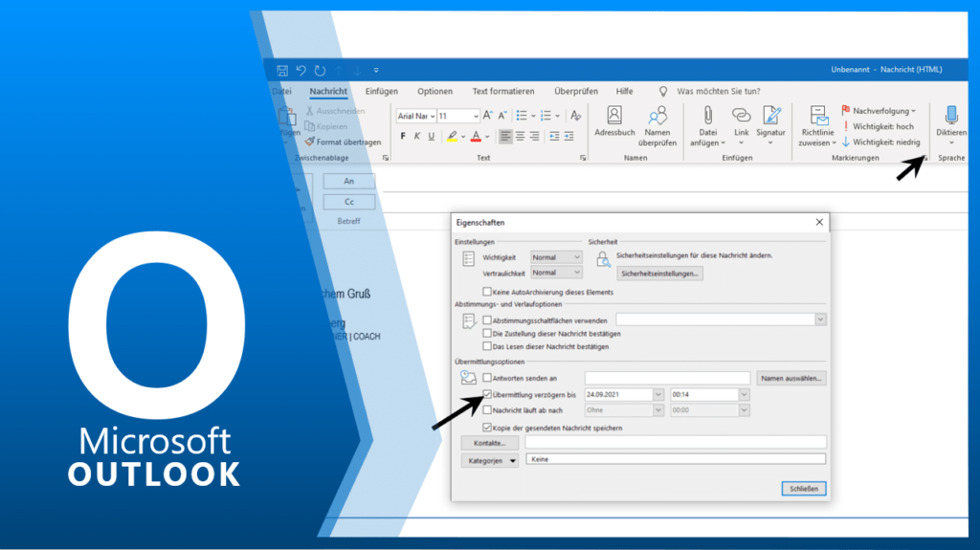Insert a numbered list

point(546,116)
